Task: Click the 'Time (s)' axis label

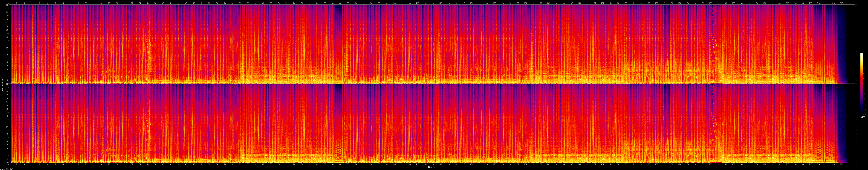Action: [x=432, y=167]
